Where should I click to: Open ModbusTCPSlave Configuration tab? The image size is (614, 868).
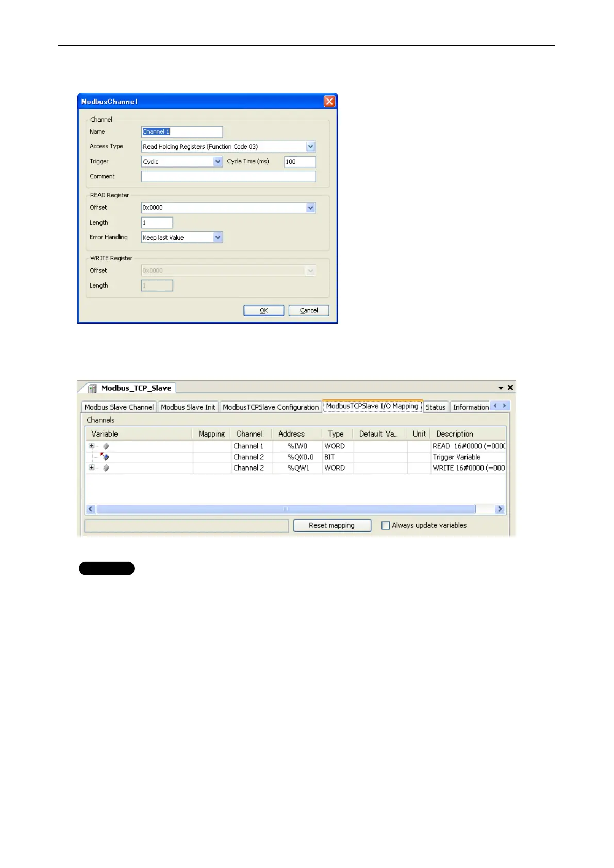coord(271,407)
